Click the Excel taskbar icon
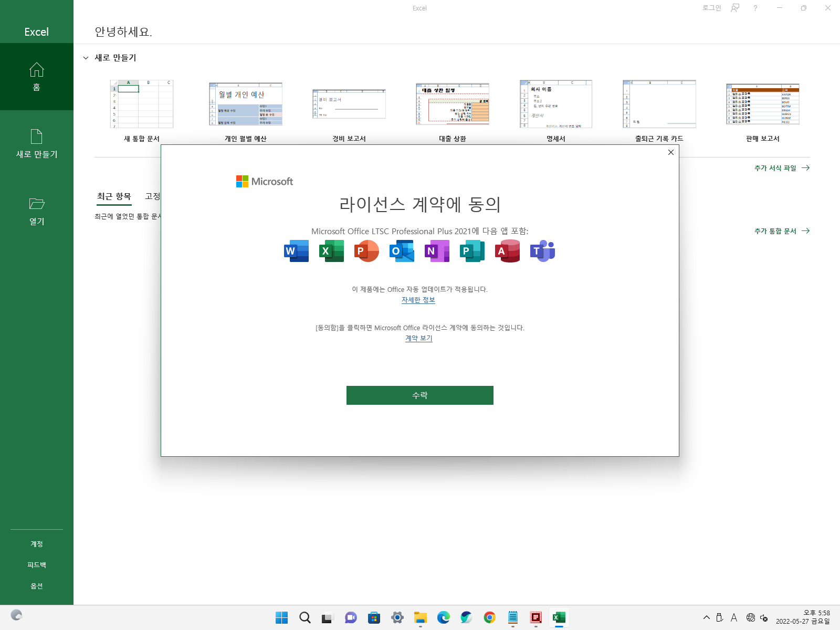 (559, 618)
